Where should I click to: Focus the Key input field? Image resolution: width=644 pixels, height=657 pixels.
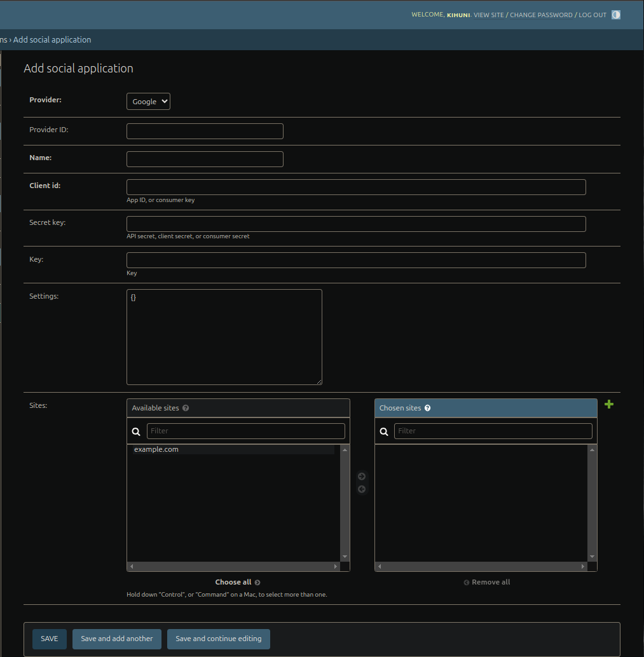[x=356, y=261]
